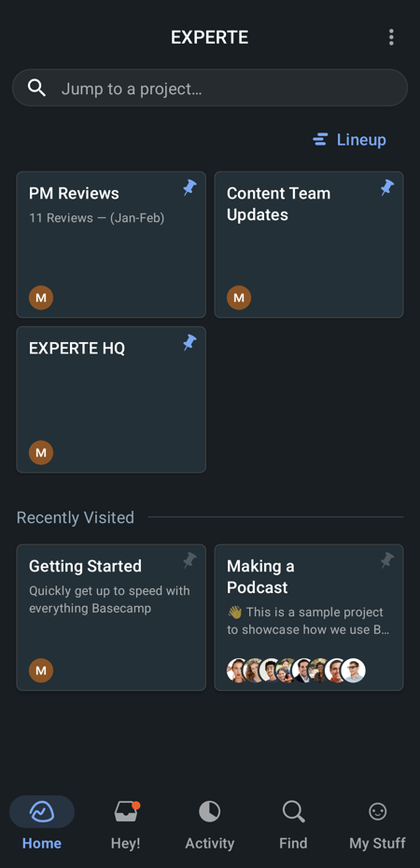
Task: Switch to the Hey! inbox tab
Action: 126,824
